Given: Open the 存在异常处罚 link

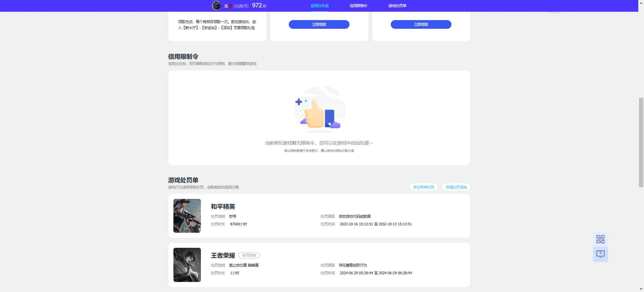Looking at the screenshot, I should 424,187.
